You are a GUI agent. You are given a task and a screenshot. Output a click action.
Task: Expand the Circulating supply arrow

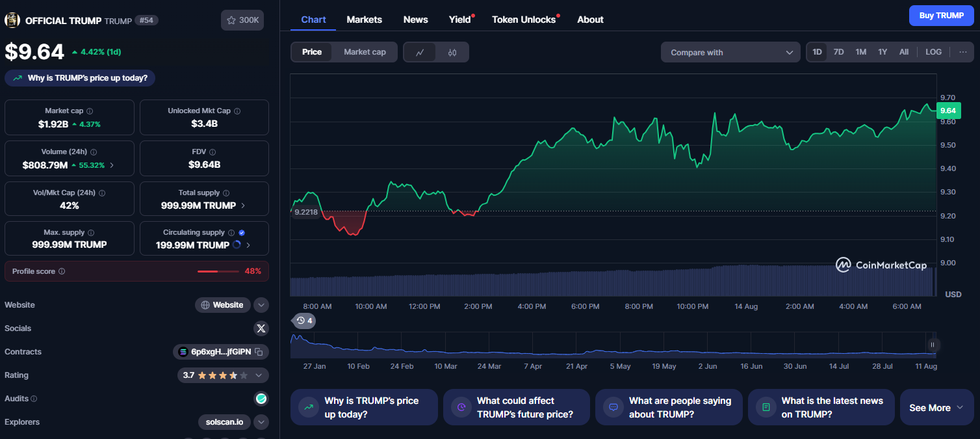click(248, 245)
